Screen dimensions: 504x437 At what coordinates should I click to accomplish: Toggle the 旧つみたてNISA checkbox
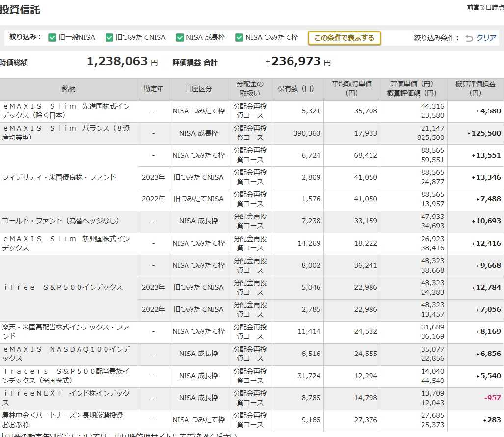pos(109,38)
